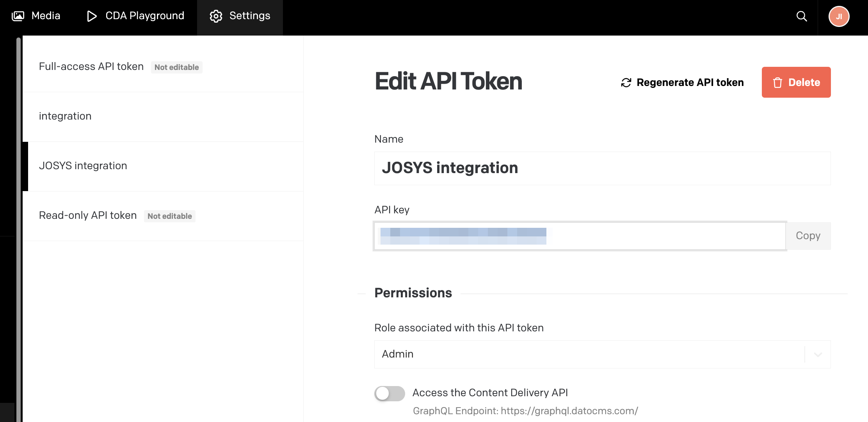The width and height of the screenshot is (868, 422).
Task: Click Regenerate API token text
Action: (690, 83)
